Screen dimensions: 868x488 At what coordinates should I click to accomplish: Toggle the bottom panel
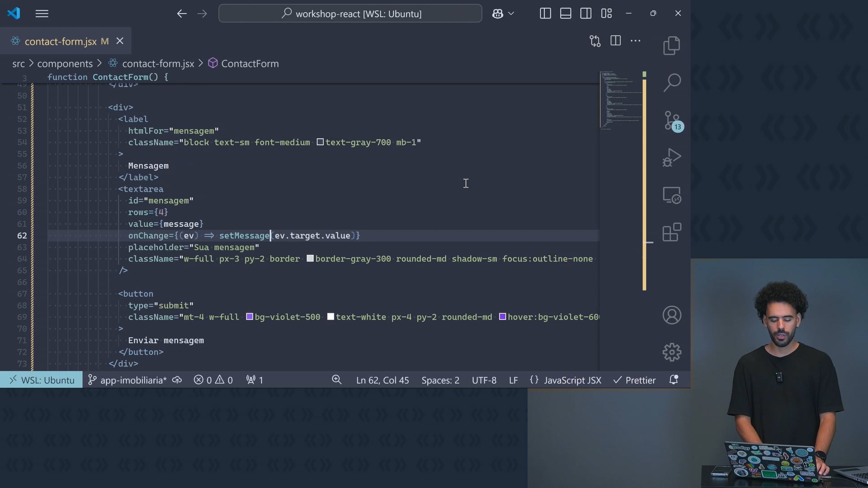click(x=566, y=14)
